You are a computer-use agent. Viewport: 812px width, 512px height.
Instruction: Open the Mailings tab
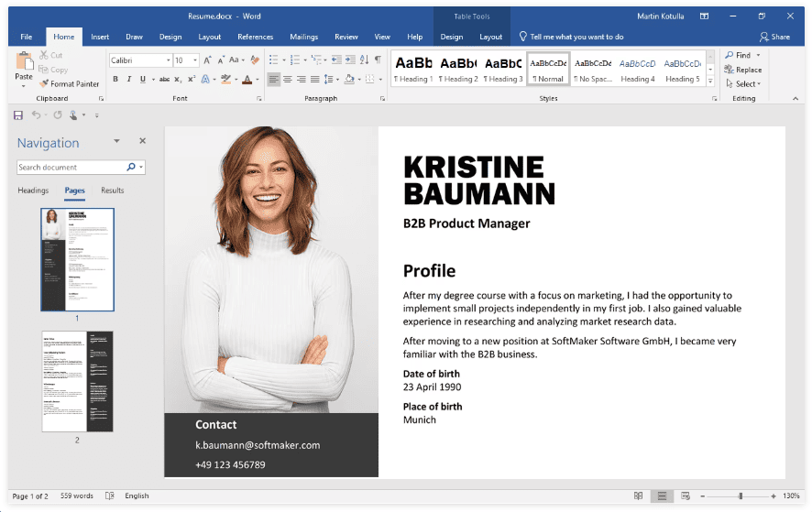(304, 37)
